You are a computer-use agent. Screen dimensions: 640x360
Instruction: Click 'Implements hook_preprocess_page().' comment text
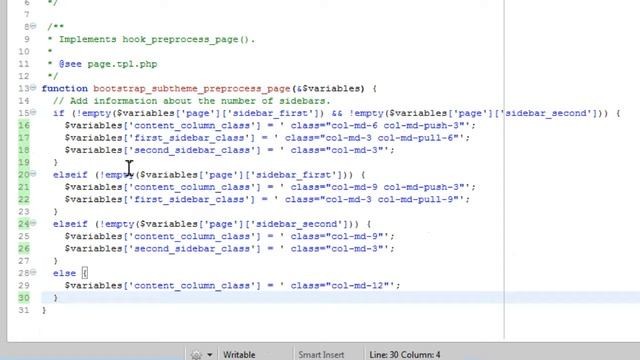pos(157,40)
